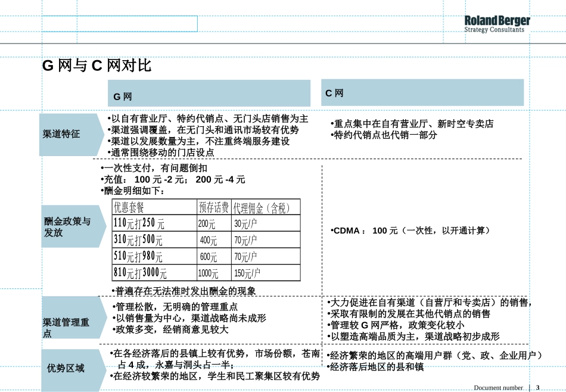Click text "政策多变，经销商意见较大"
The height and width of the screenshot is (392, 566).
click(172, 329)
